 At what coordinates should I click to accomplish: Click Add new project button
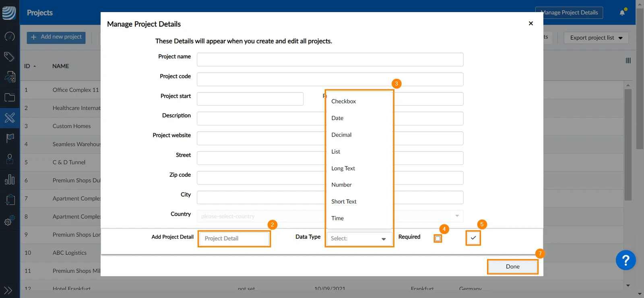[x=56, y=37]
